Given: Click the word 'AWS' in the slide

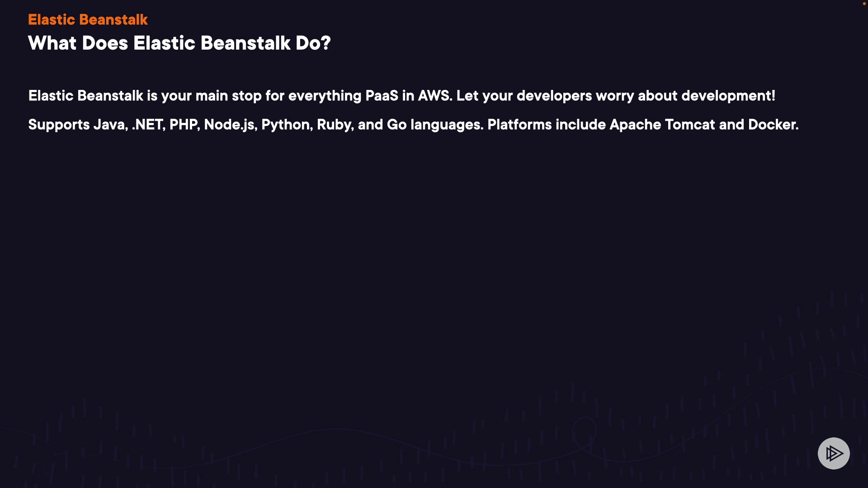Looking at the screenshot, I should (x=434, y=96).
